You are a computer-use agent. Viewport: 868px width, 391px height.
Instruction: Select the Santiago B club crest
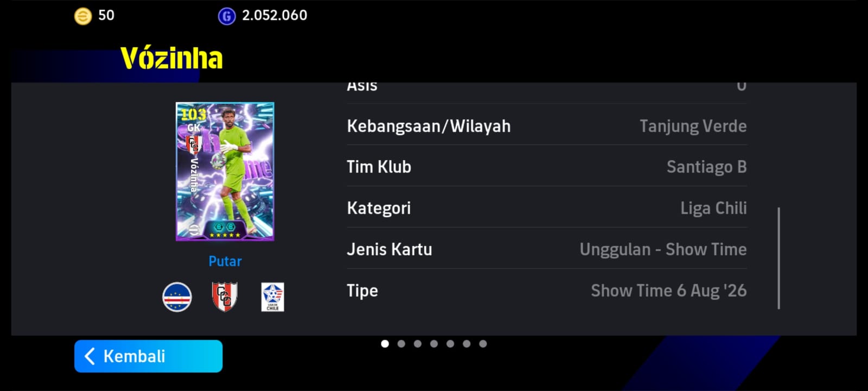coord(225,297)
